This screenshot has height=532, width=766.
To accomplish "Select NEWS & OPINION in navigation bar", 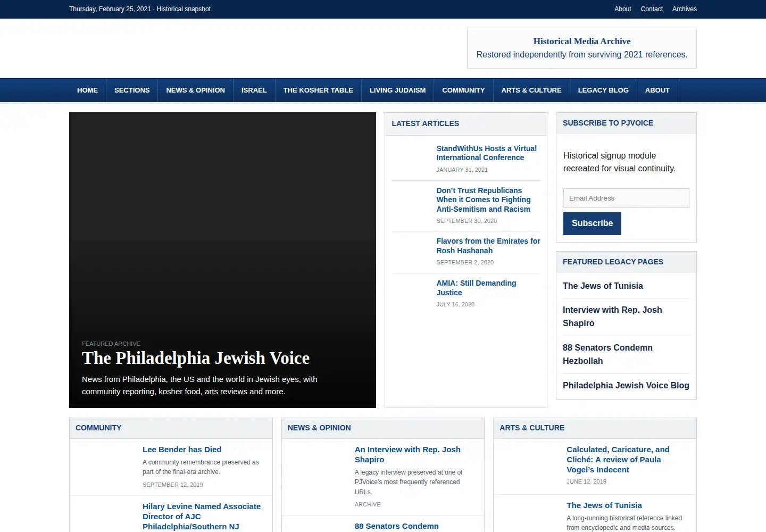I will coord(195,90).
